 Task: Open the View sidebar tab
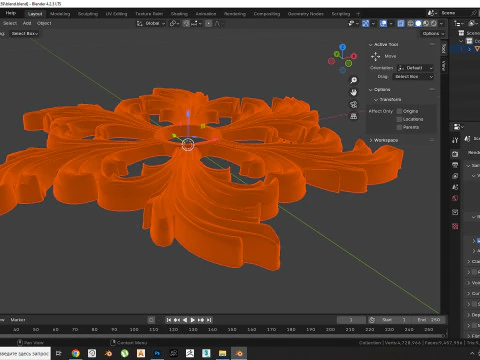tap(444, 65)
